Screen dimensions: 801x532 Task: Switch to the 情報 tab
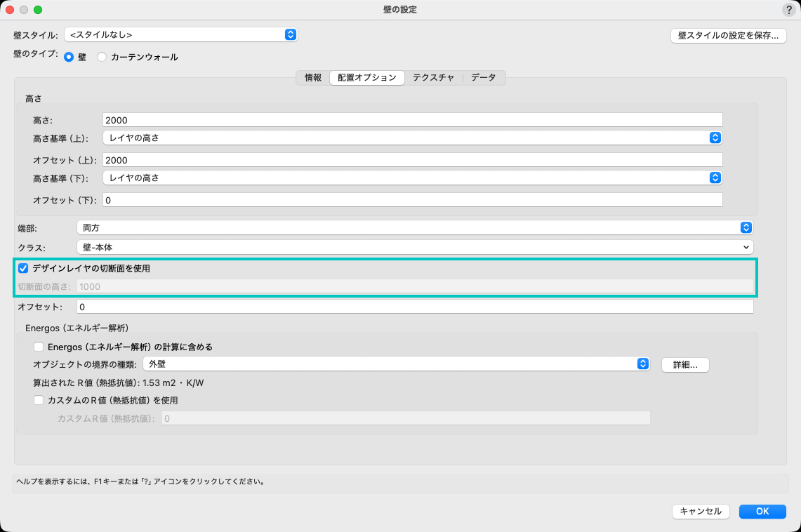coord(313,78)
